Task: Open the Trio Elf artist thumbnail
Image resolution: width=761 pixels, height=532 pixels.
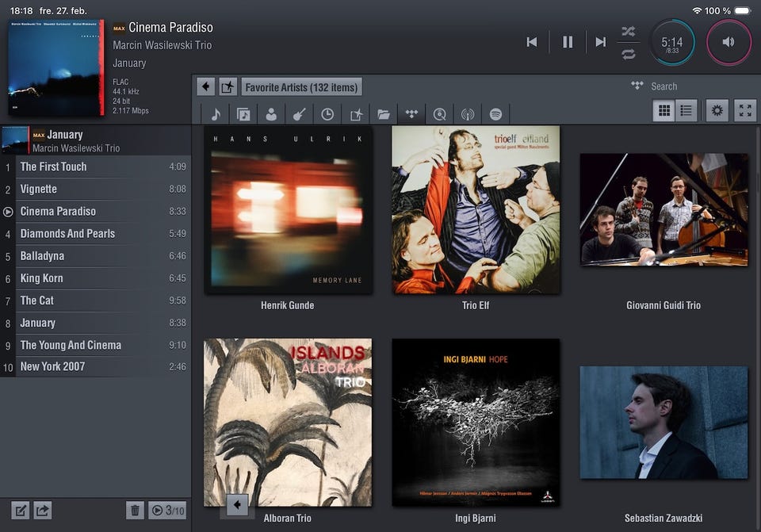Action: coord(476,210)
